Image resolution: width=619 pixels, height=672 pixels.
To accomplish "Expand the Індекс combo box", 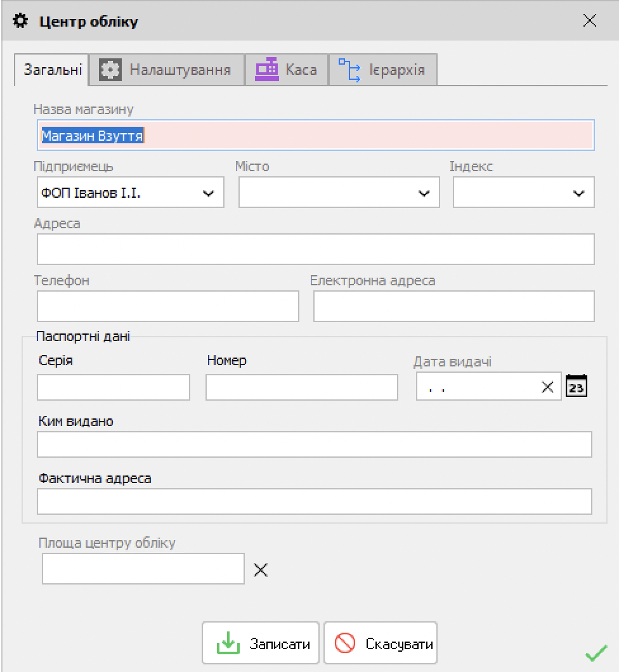I will 578,193.
